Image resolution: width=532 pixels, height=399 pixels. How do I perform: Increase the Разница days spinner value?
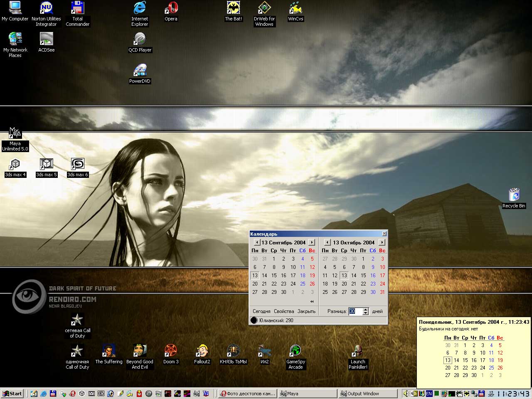(x=365, y=310)
